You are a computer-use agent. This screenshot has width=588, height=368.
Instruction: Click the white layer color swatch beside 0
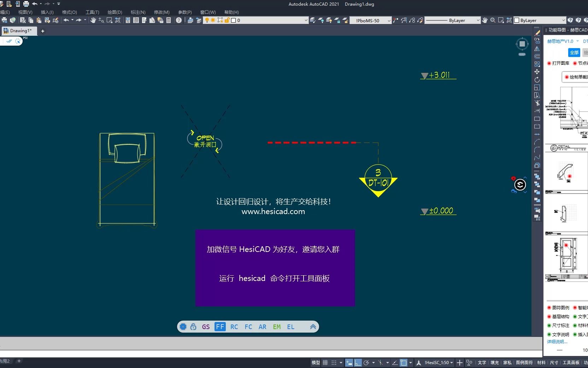pos(233,20)
